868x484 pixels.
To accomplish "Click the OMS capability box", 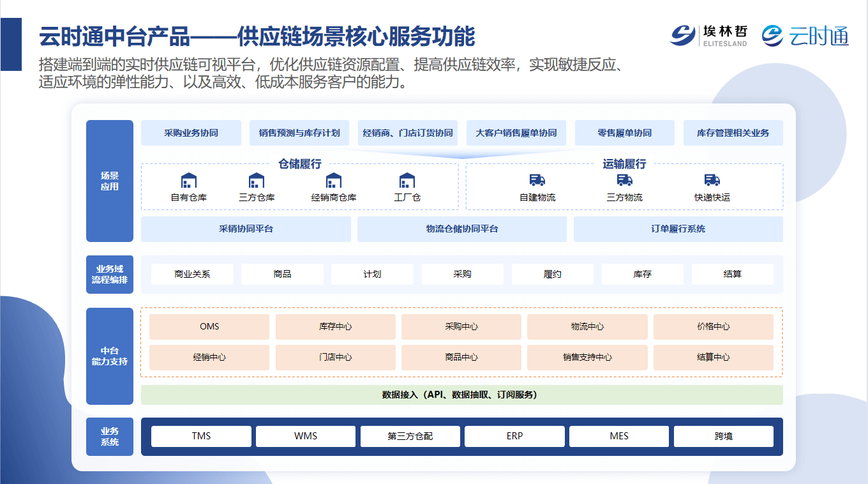I will click(209, 327).
